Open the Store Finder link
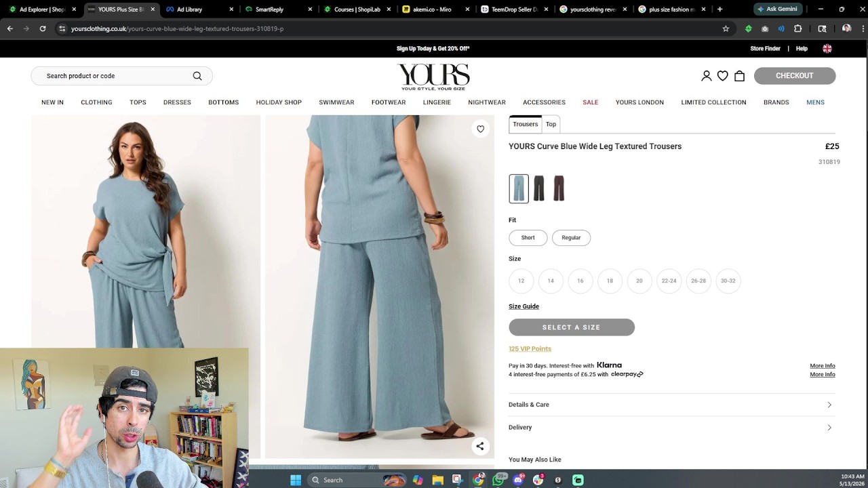The width and height of the screenshot is (868, 488). tap(766, 49)
